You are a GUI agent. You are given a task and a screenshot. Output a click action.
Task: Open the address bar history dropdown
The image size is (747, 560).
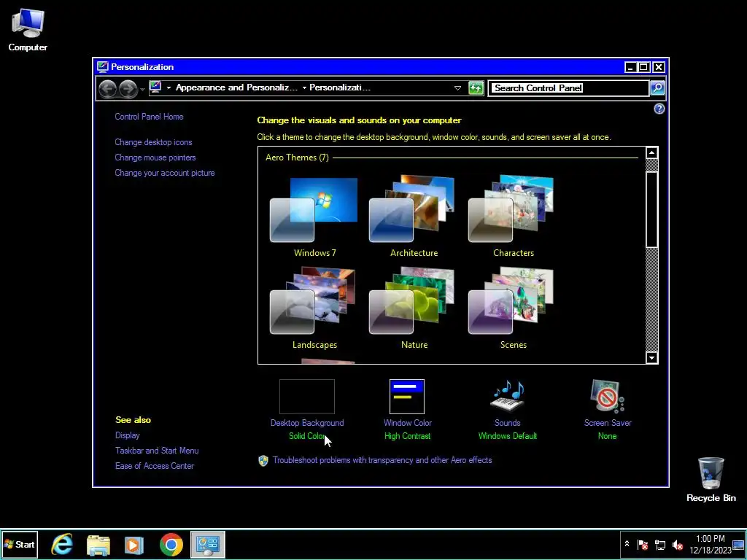(x=457, y=88)
